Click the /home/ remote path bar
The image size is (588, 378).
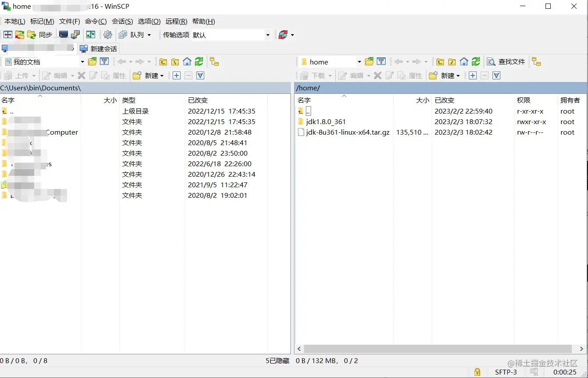click(440, 88)
